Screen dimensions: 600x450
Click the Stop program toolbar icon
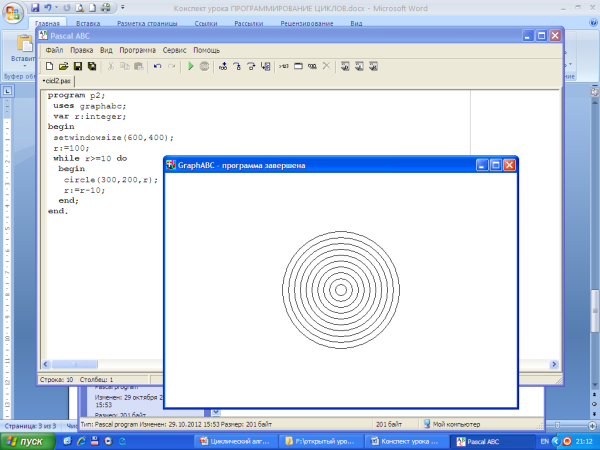[204, 67]
